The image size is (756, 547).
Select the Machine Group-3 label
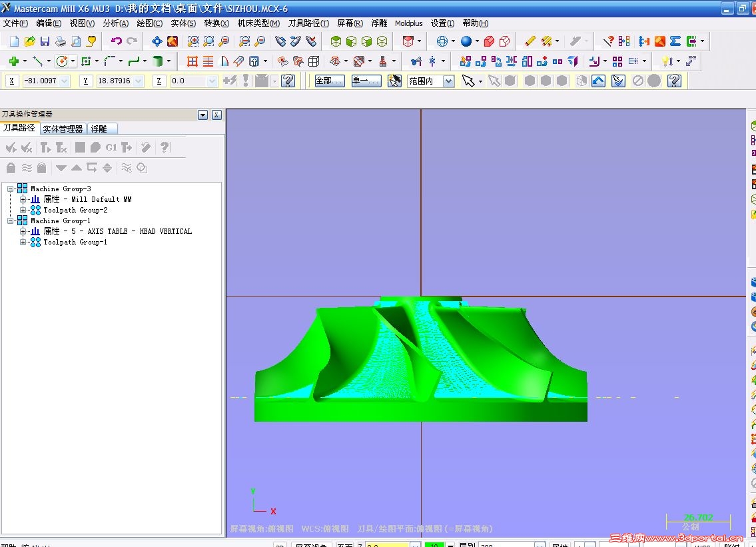61,189
